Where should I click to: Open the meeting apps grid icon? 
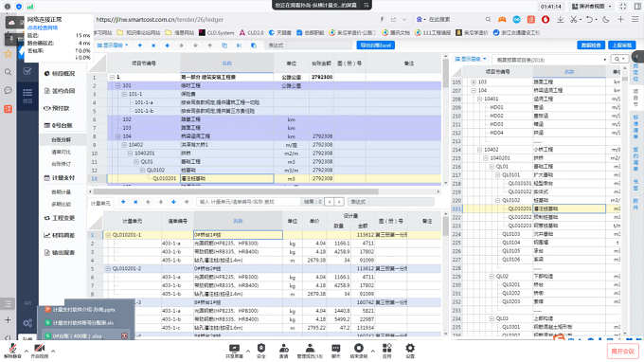coord(387,351)
